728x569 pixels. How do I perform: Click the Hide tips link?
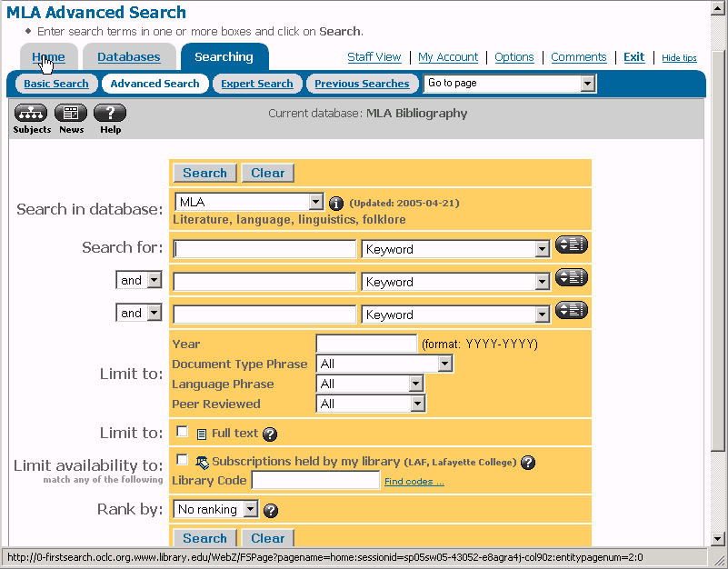click(x=679, y=57)
